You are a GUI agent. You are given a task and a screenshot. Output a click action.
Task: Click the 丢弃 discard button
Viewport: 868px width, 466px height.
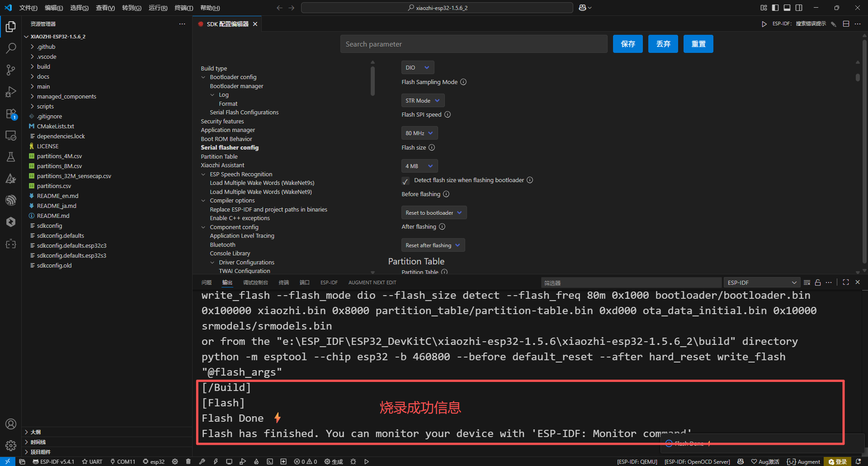(663, 44)
